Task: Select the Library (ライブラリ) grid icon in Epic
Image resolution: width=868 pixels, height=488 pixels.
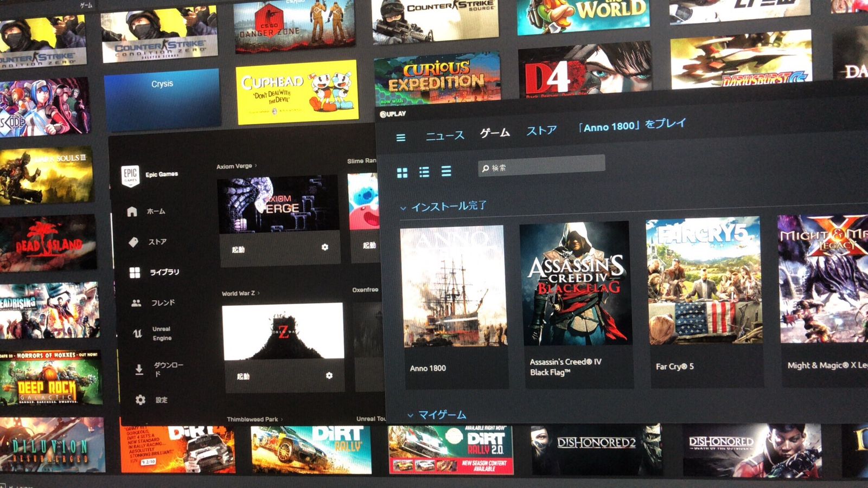Action: click(x=135, y=272)
